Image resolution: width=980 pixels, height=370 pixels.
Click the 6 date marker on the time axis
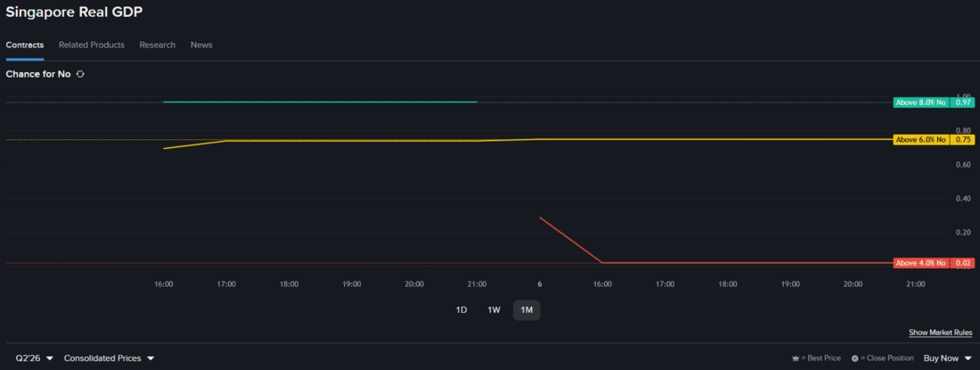[x=539, y=284]
